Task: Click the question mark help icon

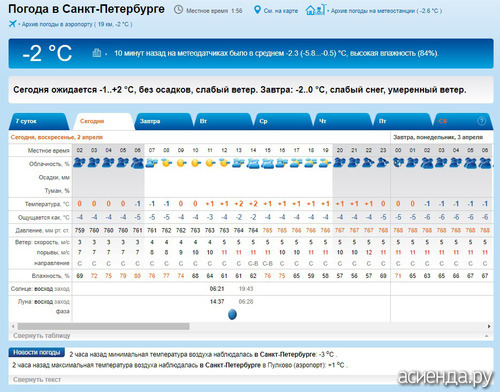Action: click(x=481, y=121)
